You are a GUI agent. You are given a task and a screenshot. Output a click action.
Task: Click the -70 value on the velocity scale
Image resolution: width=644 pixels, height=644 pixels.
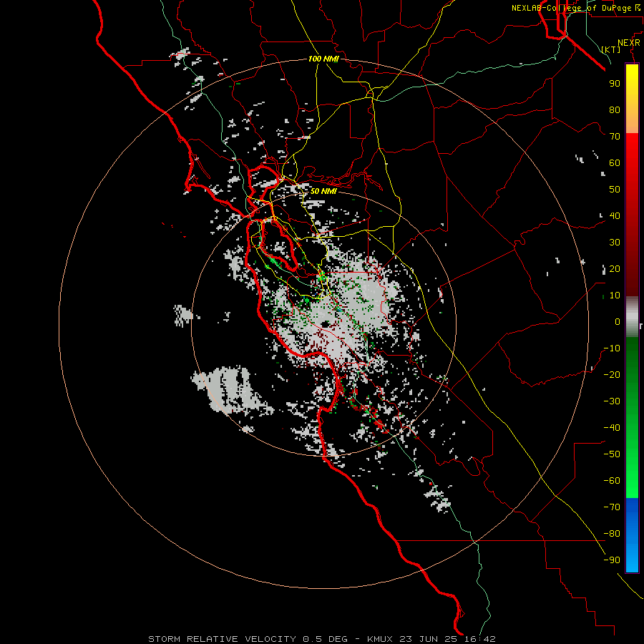point(612,507)
